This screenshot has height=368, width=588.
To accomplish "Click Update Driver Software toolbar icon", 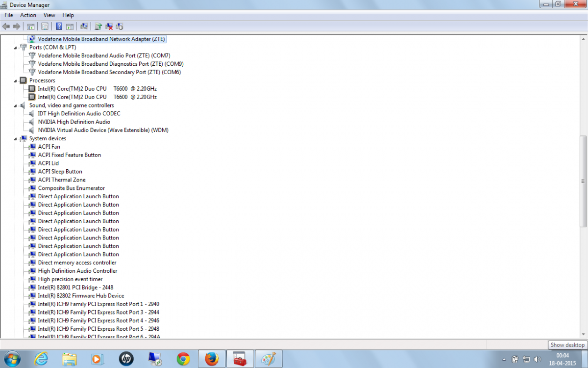I will [x=98, y=26].
